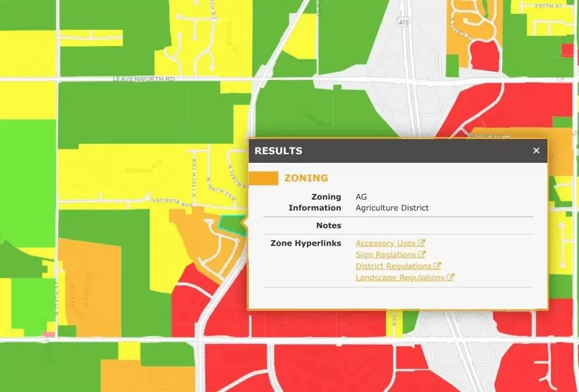Click external-link icon beside Landscape Regulations
This screenshot has width=579, height=392.
point(451,277)
